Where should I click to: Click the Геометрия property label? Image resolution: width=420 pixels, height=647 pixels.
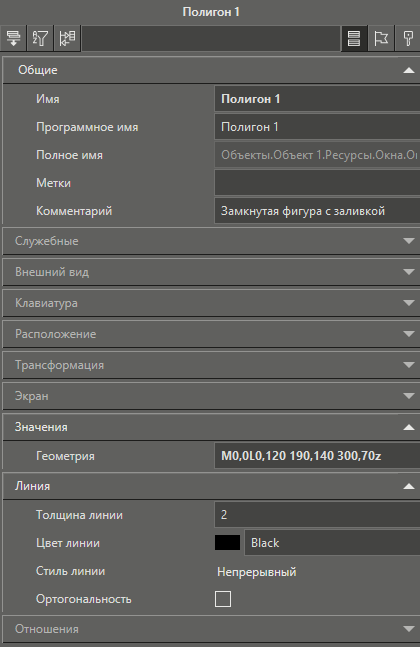65,456
